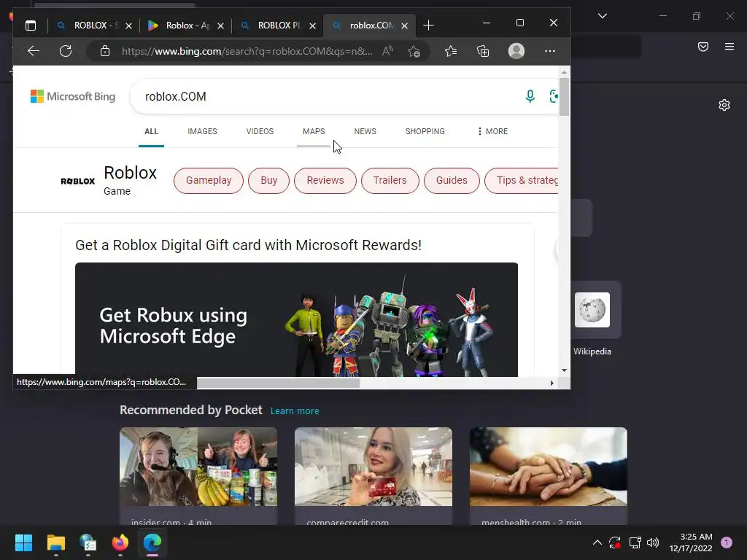Click the Gameplay pill button
747x560 pixels.
pos(209,181)
